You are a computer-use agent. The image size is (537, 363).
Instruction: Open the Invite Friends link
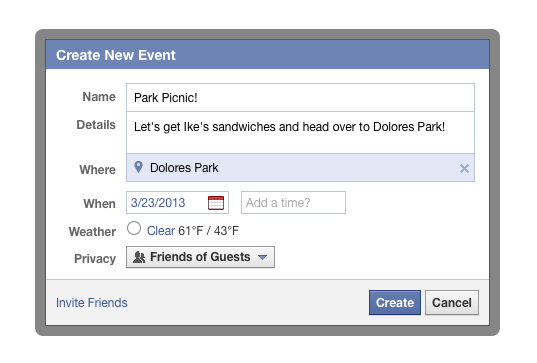pos(92,303)
